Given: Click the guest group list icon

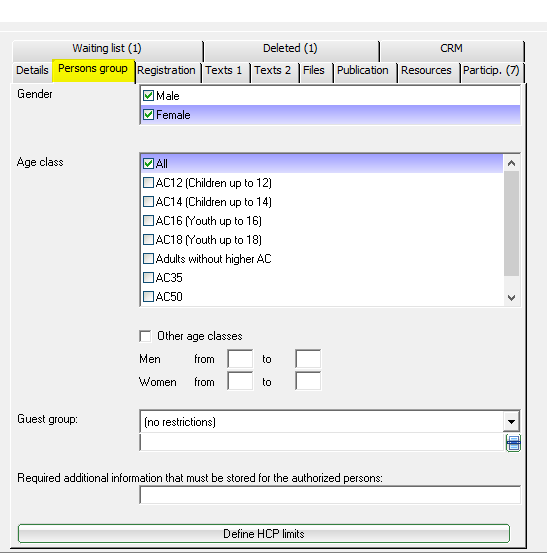Looking at the screenshot, I should coord(513,443).
